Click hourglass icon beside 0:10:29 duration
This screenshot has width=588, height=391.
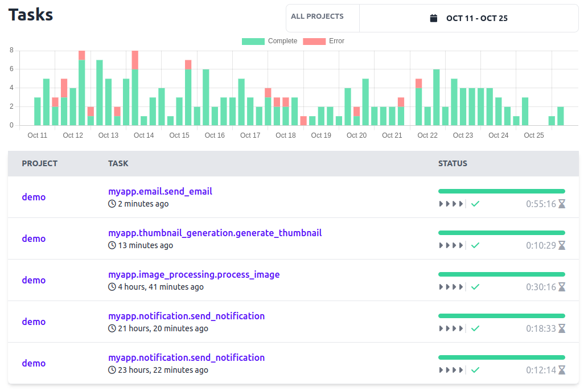tap(561, 245)
